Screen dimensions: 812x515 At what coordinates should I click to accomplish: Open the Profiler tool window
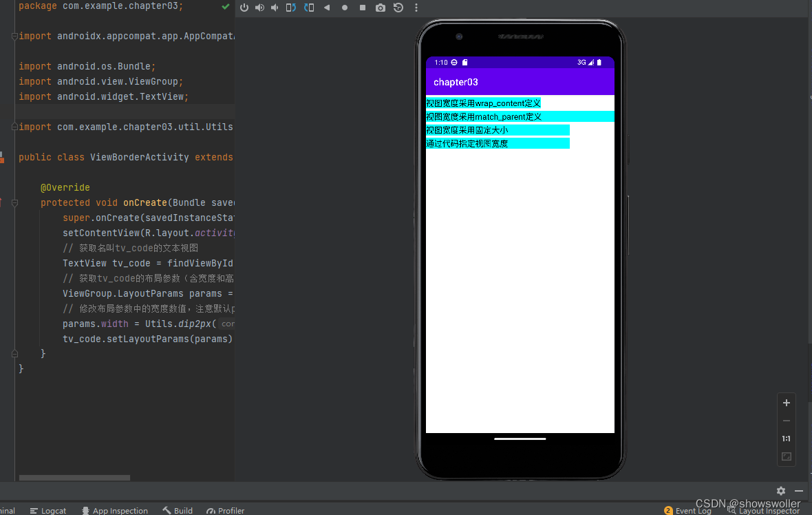(225, 510)
